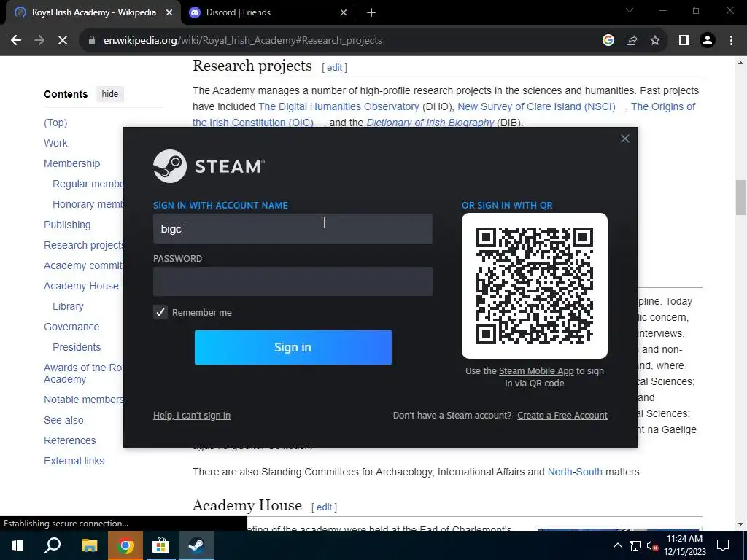The height and width of the screenshot is (560, 747).
Task: Go to References in contents
Action: [x=69, y=440]
